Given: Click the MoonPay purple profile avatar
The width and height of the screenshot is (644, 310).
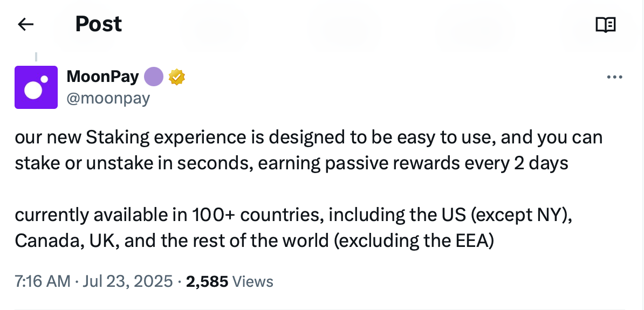Looking at the screenshot, I should click(x=36, y=87).
